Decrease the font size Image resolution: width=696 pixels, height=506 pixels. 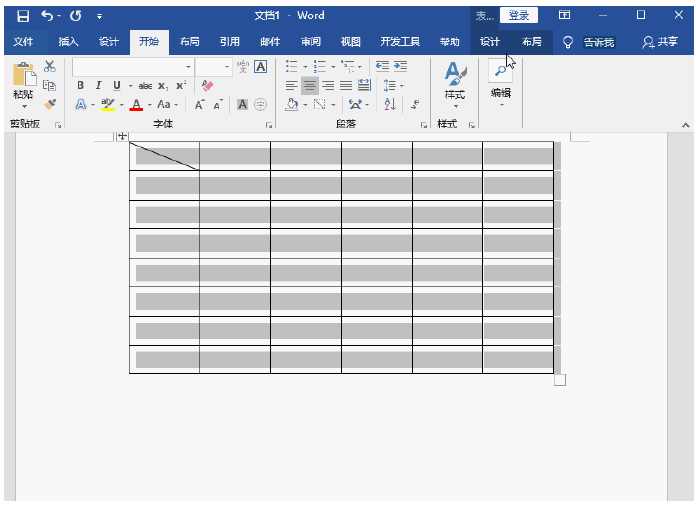(x=218, y=105)
